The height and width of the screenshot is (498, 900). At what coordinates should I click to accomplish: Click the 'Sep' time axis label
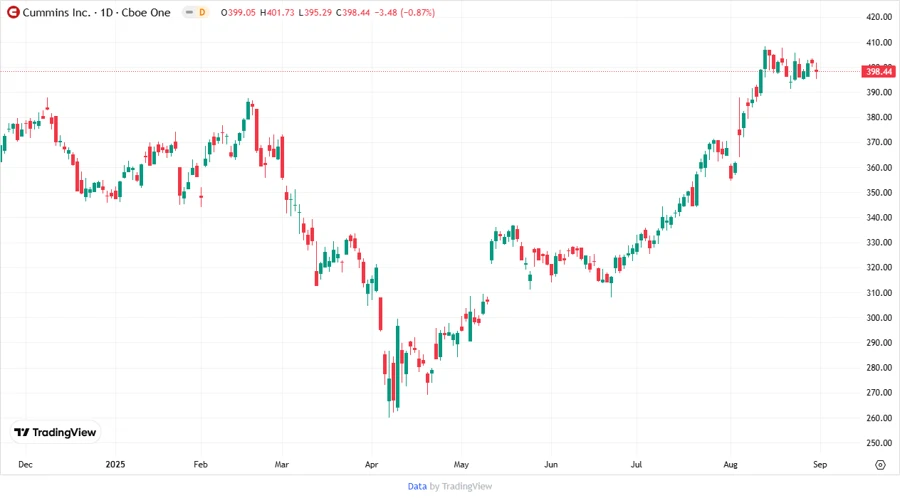pyautogui.click(x=820, y=465)
